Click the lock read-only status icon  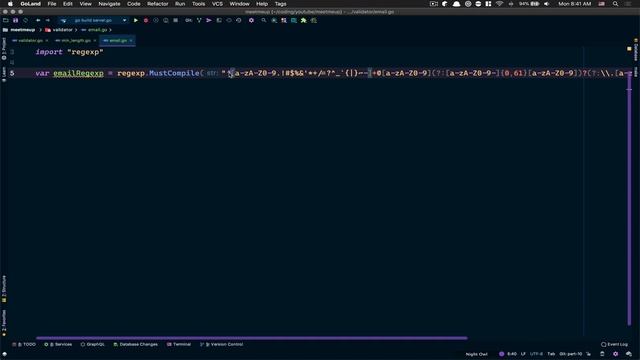pos(589,354)
